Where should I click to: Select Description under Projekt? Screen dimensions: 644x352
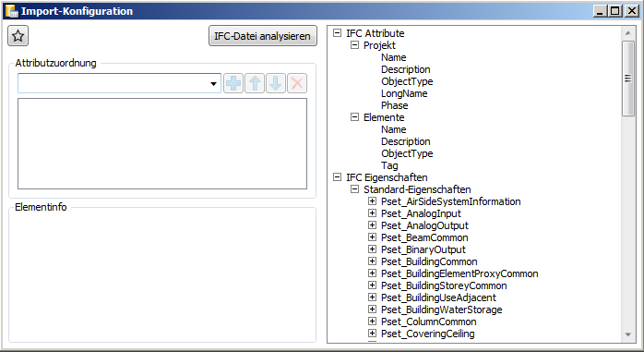(406, 69)
